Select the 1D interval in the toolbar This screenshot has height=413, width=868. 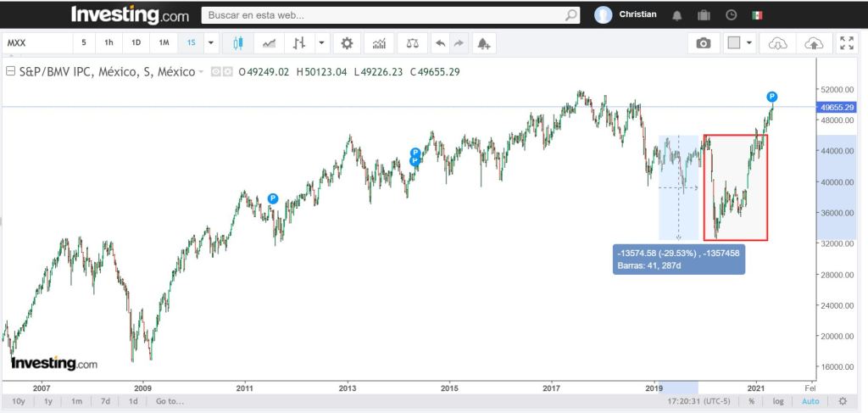point(136,42)
